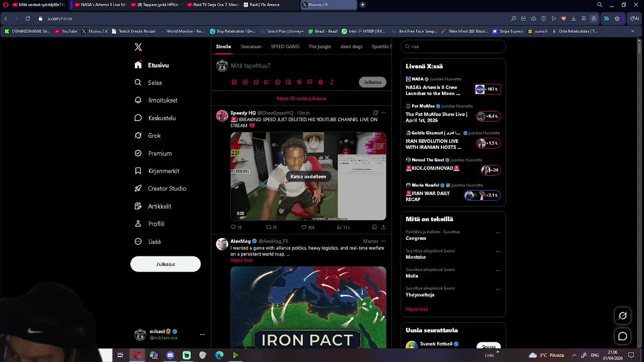Open browser AI assistant button

point(634,19)
